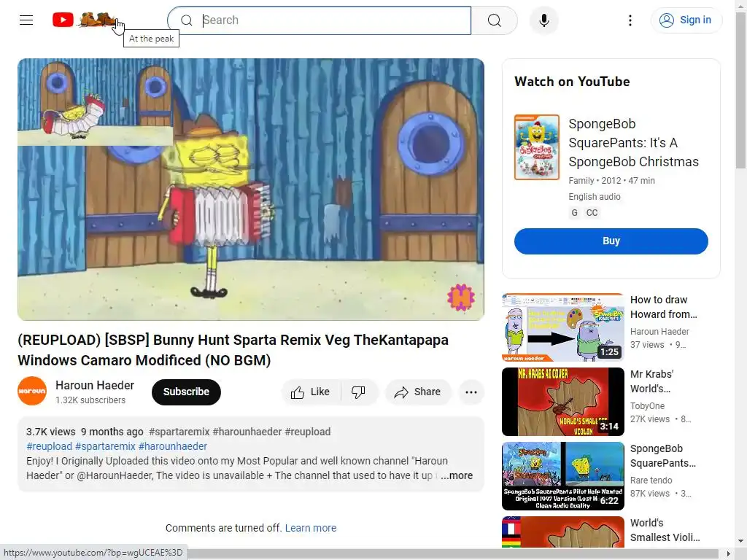
Task: Open the gray #reupload hashtag
Action: pyautogui.click(x=308, y=432)
